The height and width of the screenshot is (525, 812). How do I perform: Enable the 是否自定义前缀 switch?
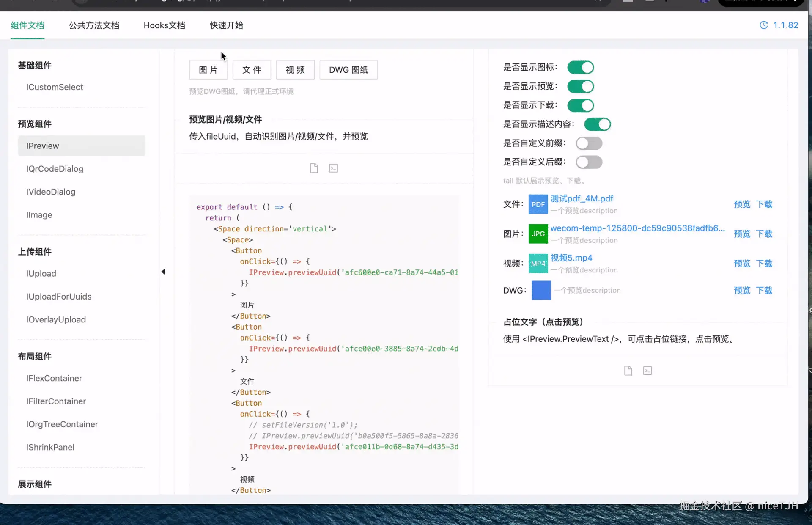click(x=589, y=143)
